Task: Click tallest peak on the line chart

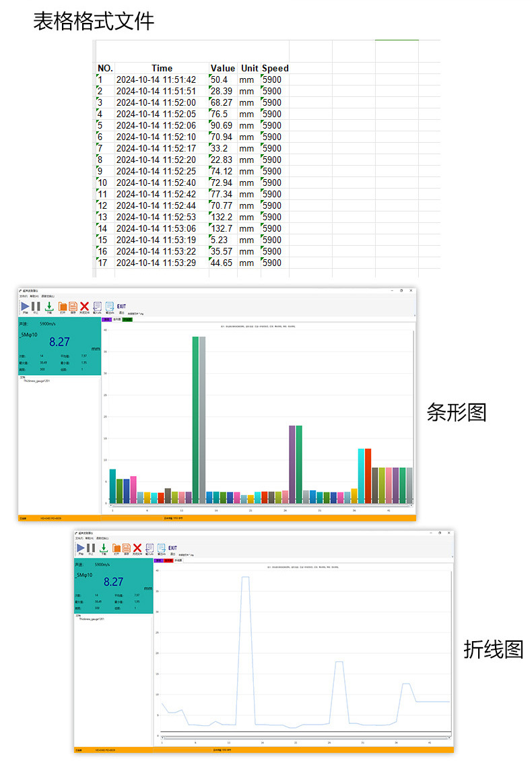Action: (x=246, y=577)
